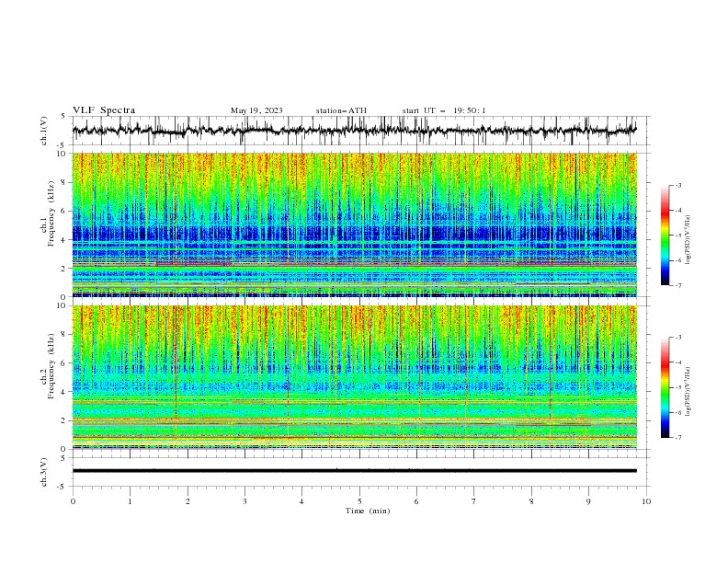Viewport: 728px width, 563px height.
Task: Click the ch.1 spectrogram color scale bar
Action: pos(665,236)
